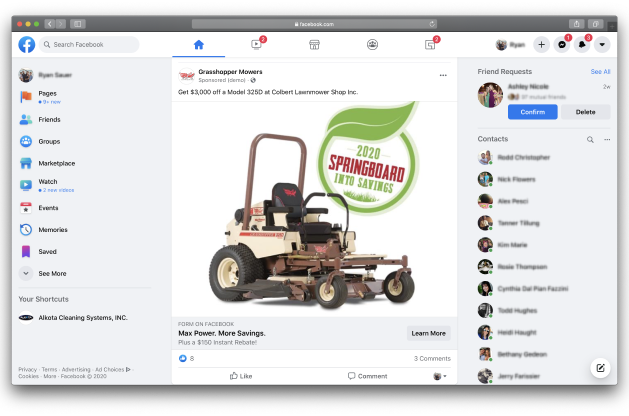Click the Search Facebook field
This screenshot has width=629, height=416.
tap(93, 45)
